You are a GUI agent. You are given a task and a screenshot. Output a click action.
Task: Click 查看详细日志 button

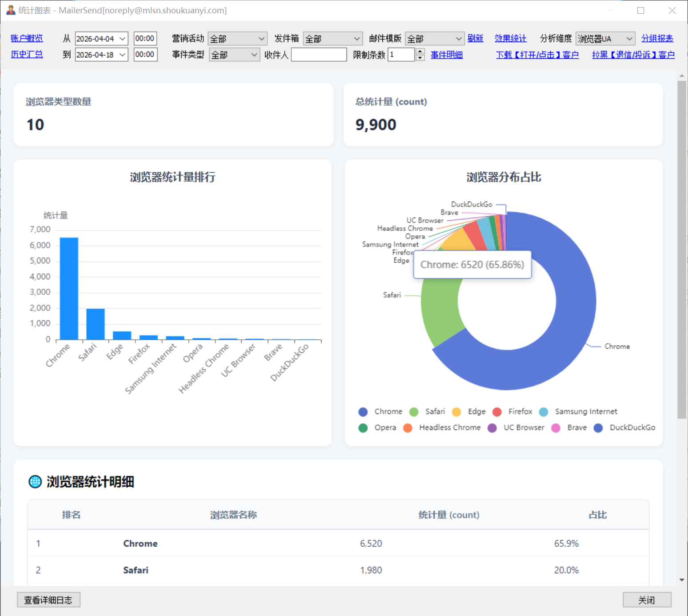pos(48,600)
